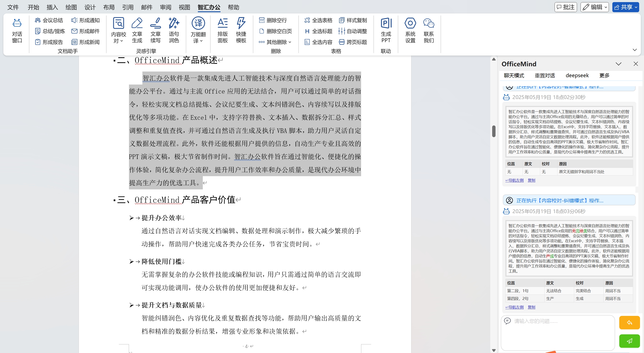This screenshot has height=353, width=644.
Task: Click the 无法结合 cell in results table
Action: (559, 291)
